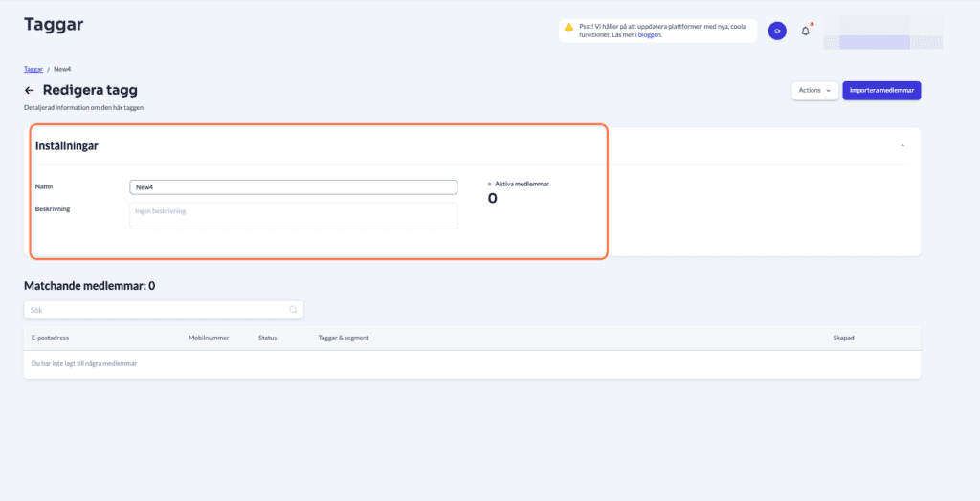Screen dimensions: 980x501
Task: Click the magnifier icon in Sök field
Action: point(293,310)
